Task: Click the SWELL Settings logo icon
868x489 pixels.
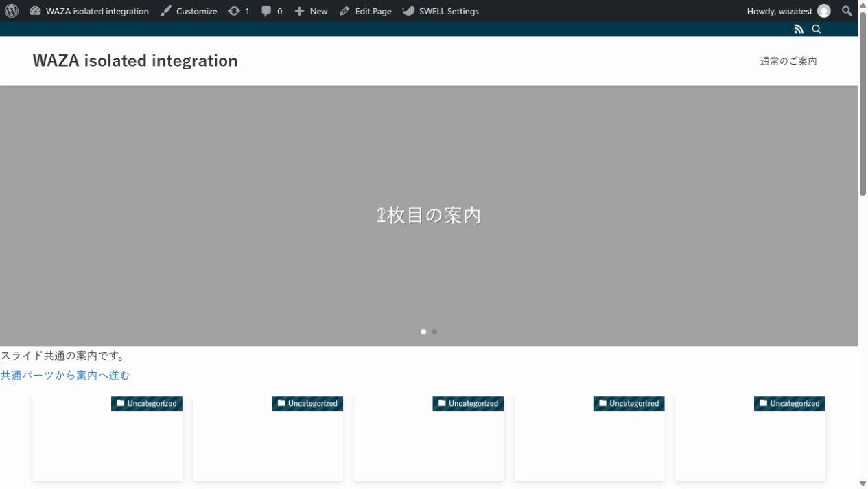Action: click(408, 11)
